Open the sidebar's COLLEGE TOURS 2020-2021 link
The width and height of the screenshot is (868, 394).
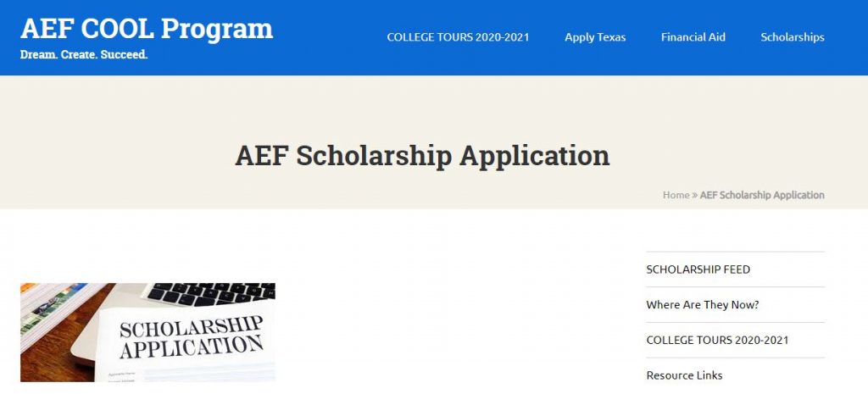717,340
